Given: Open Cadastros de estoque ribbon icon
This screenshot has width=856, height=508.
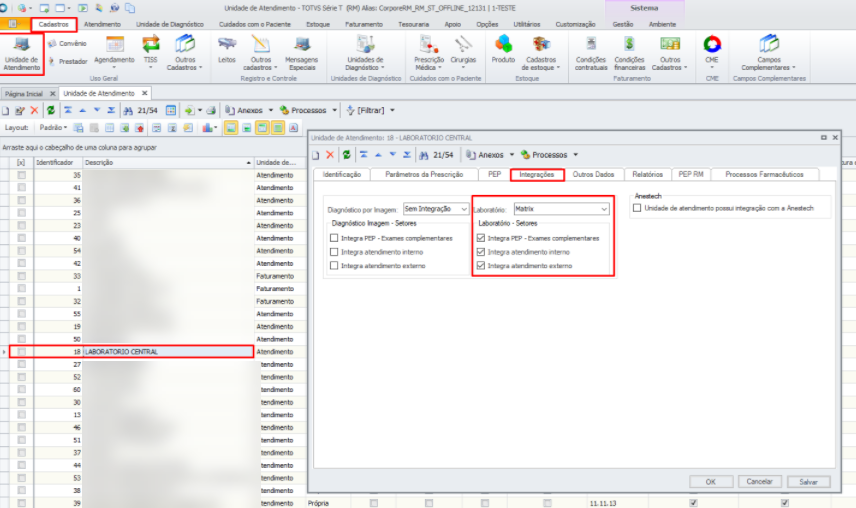Looking at the screenshot, I should (540, 53).
